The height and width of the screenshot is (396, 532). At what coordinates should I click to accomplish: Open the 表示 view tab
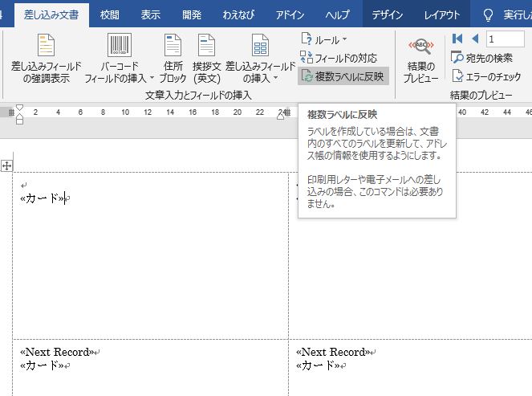pyautogui.click(x=150, y=15)
